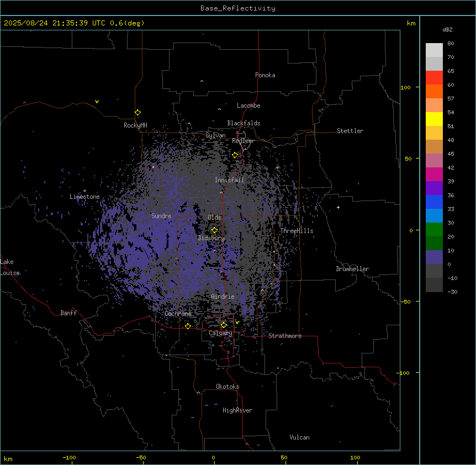Pick the orange 57–60 dBZ legend swatch
The height and width of the screenshot is (465, 476).
[x=434, y=91]
